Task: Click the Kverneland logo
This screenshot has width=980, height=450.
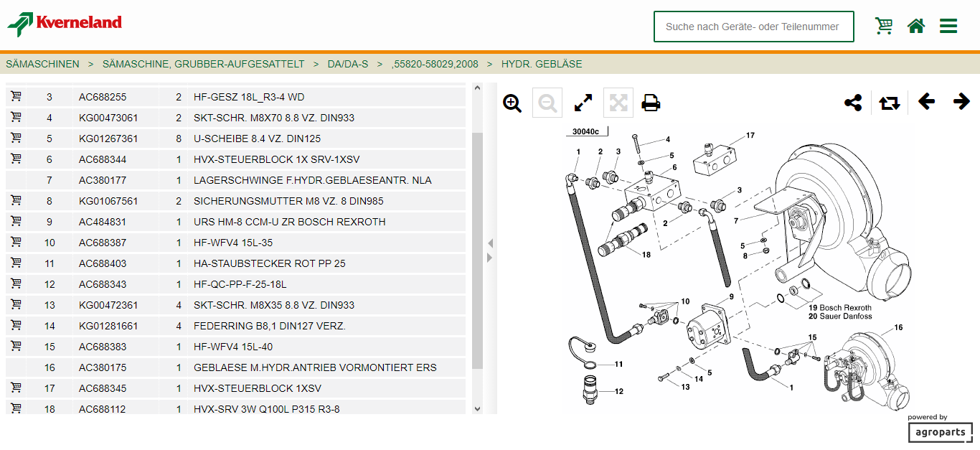Action: [x=65, y=24]
